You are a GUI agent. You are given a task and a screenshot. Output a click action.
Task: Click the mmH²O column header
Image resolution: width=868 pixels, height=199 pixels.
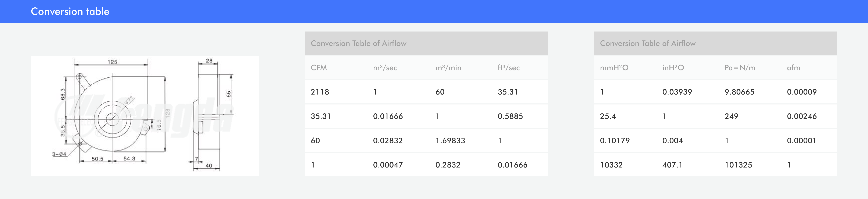tap(614, 67)
